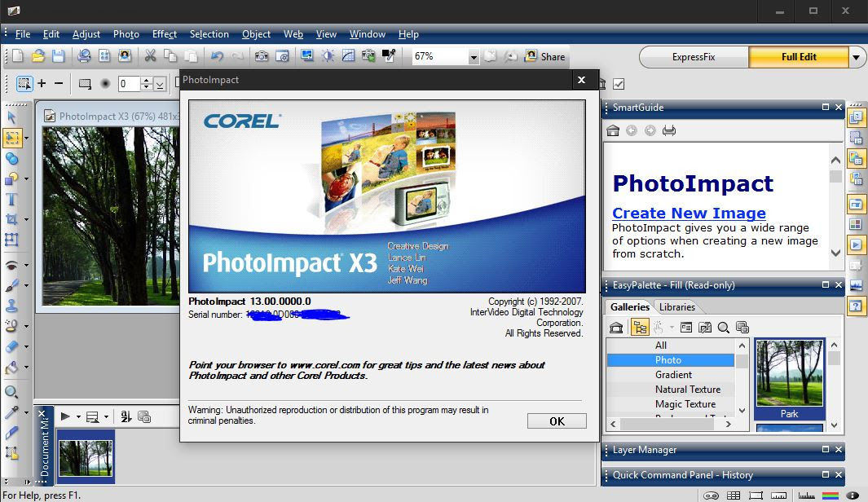Expand the Paintbrush tool flyout arrow
Screen dimensions: 868x502
coord(26,285)
